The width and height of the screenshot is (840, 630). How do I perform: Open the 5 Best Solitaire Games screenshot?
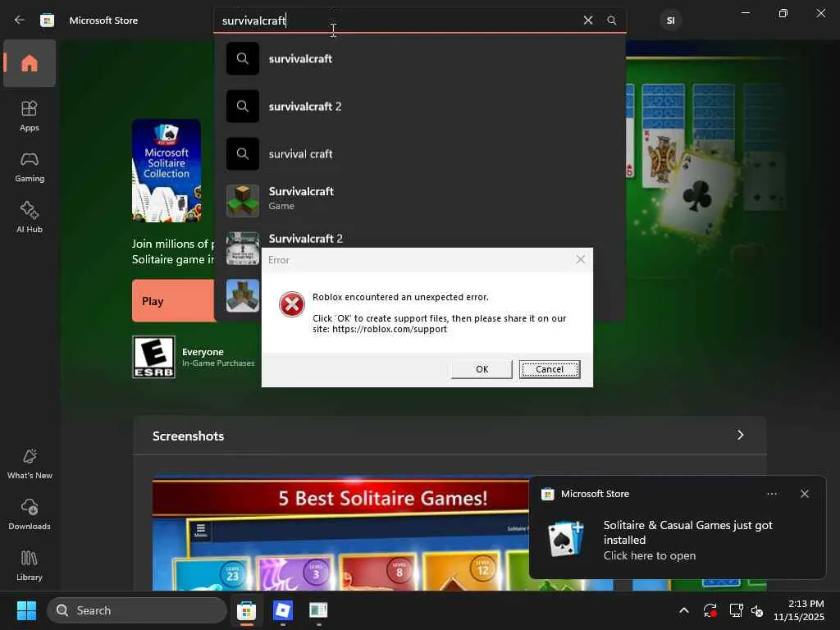[340, 533]
